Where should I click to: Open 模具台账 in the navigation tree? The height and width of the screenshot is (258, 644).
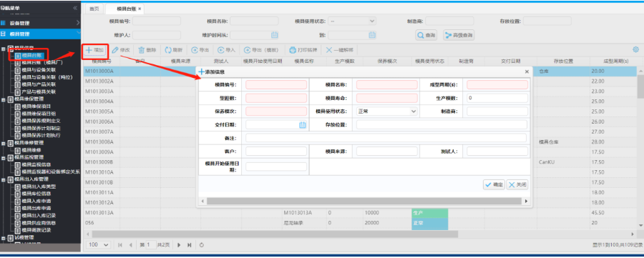[31, 55]
